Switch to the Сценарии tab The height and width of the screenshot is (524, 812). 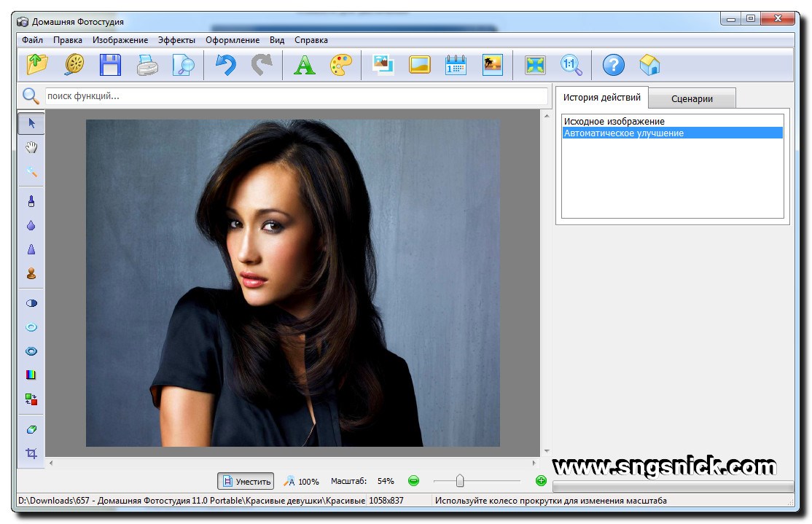(692, 98)
